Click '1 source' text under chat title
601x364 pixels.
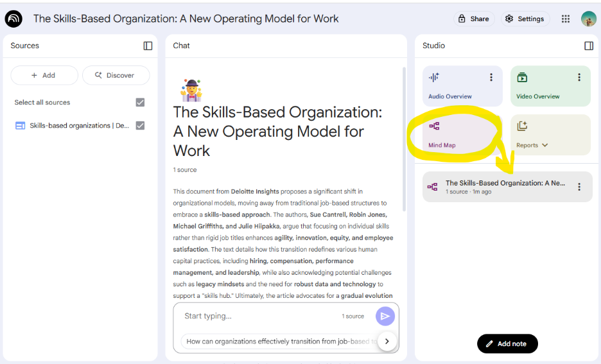[x=185, y=169]
